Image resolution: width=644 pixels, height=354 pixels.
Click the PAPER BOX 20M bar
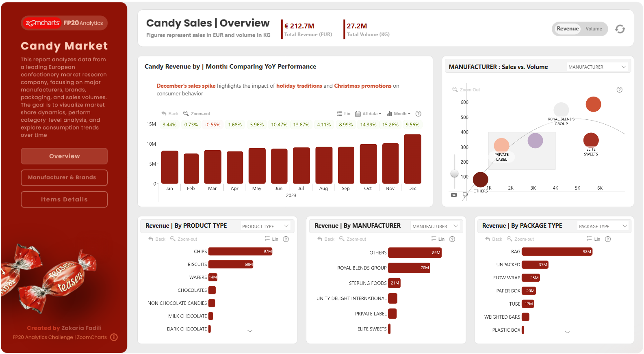click(x=529, y=291)
